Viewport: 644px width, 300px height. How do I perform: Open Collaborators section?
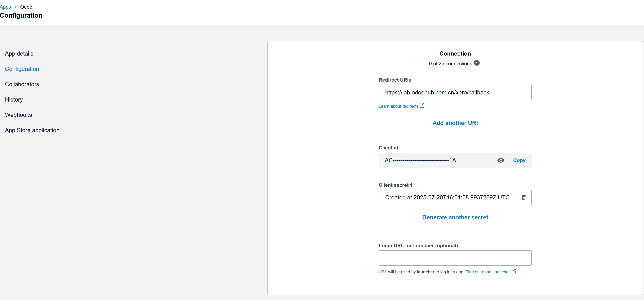click(22, 84)
